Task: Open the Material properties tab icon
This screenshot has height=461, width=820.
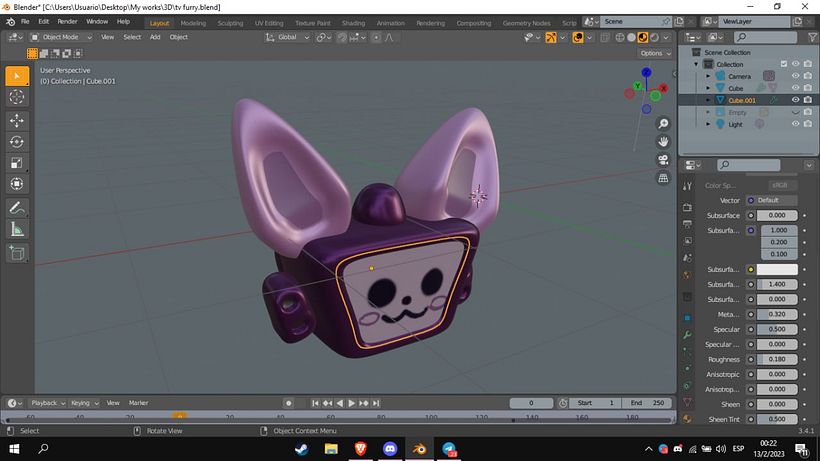Action: [688, 419]
